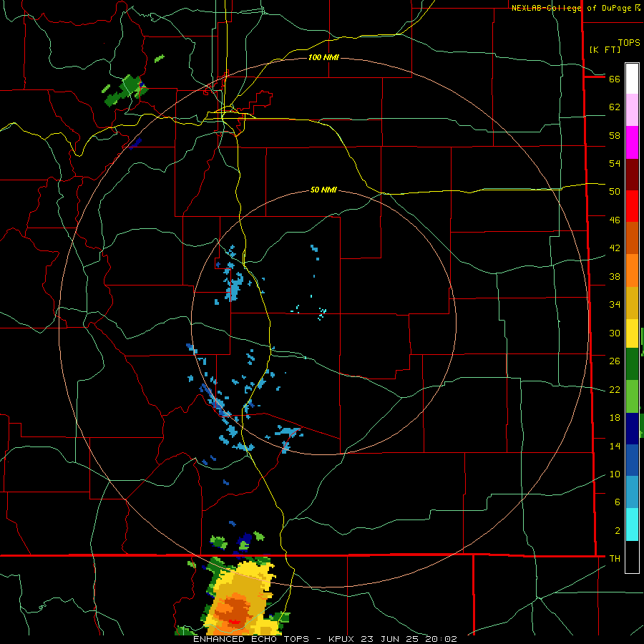Image resolution: width=644 pixels, height=644 pixels.
Task: Select the magenta legend color band
Action: [x=632, y=142]
